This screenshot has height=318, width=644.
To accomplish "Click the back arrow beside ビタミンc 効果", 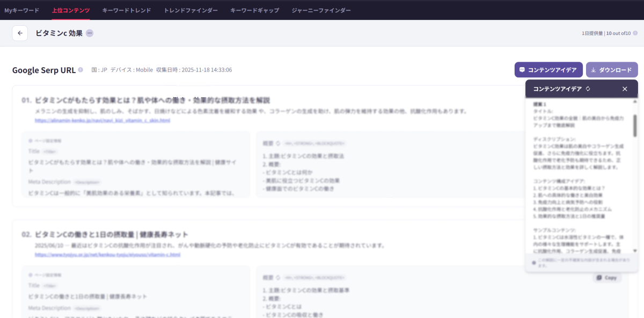I will pos(20,33).
